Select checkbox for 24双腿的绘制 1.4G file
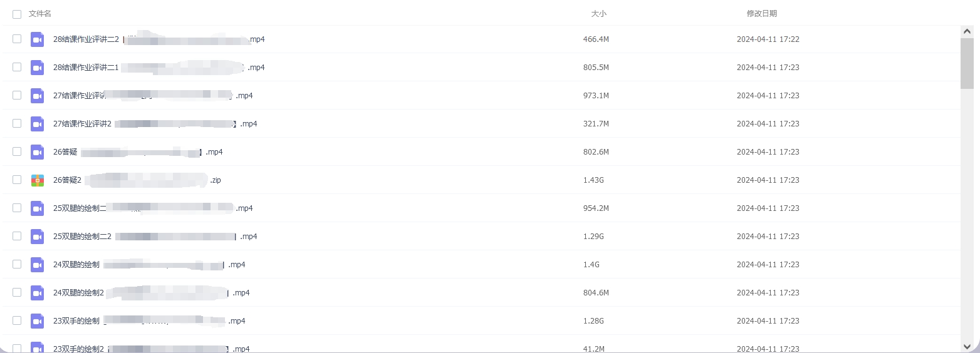The width and height of the screenshot is (980, 353). pos(17,264)
